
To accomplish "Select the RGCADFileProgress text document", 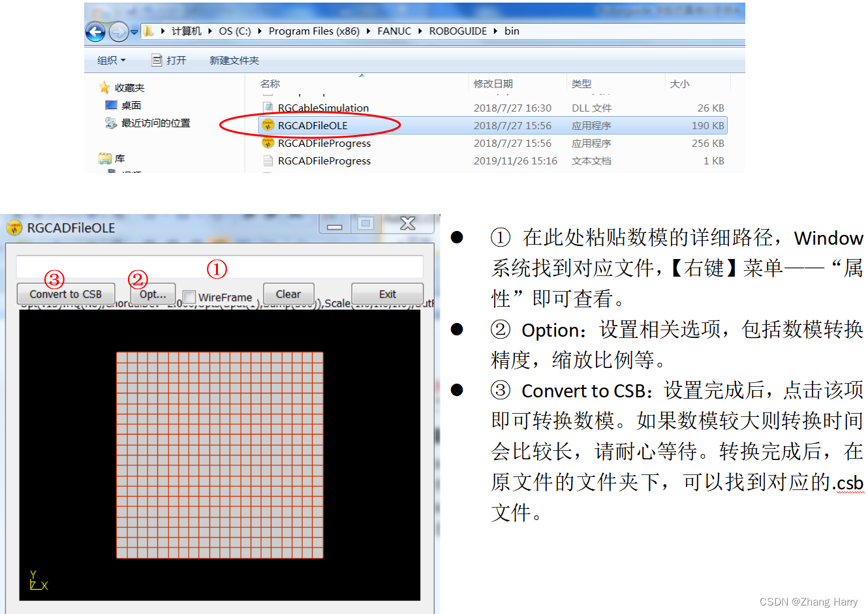I will pyautogui.click(x=493, y=161).
